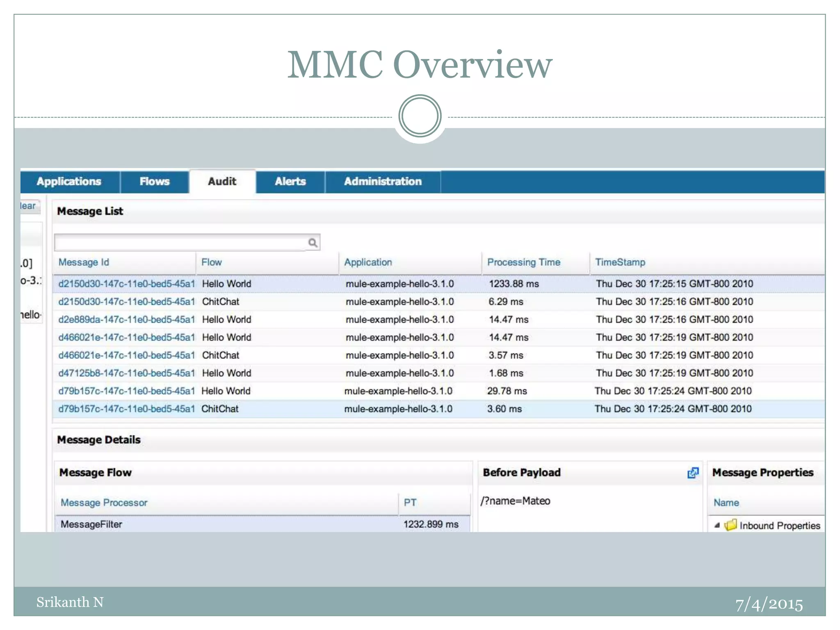Select the Audit tab
The height and width of the screenshot is (630, 840).
tap(222, 182)
